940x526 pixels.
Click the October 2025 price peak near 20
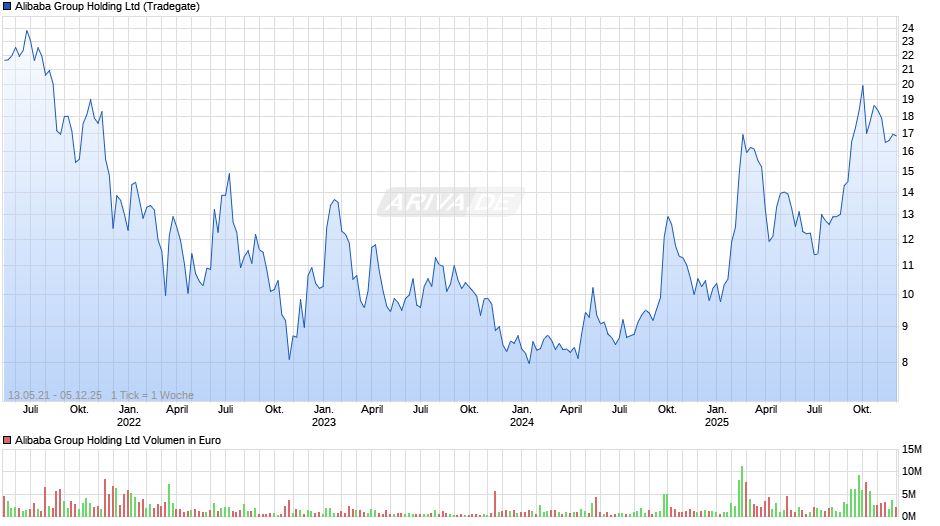(x=863, y=86)
